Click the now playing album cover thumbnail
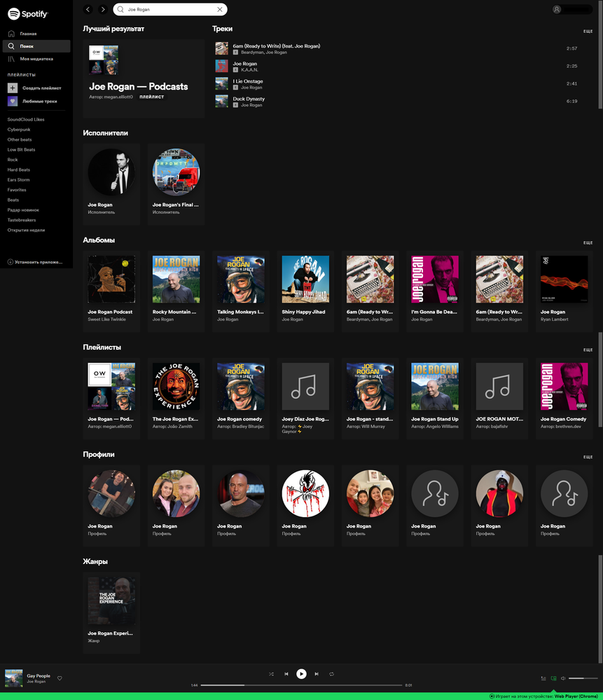The image size is (603, 700). 14,678
